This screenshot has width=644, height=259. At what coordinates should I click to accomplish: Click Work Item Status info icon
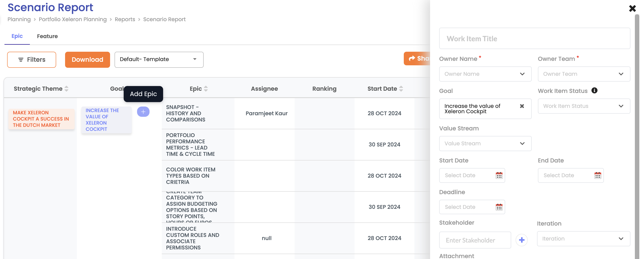594,90
